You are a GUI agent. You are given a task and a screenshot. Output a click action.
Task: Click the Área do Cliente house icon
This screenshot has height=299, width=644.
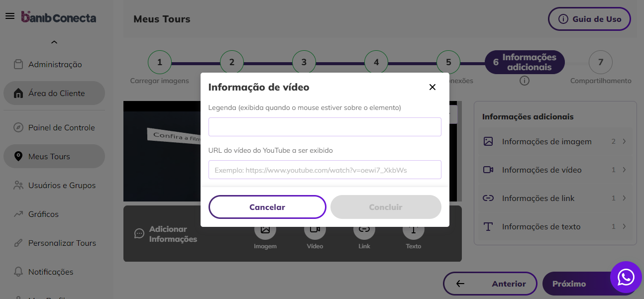pyautogui.click(x=18, y=93)
